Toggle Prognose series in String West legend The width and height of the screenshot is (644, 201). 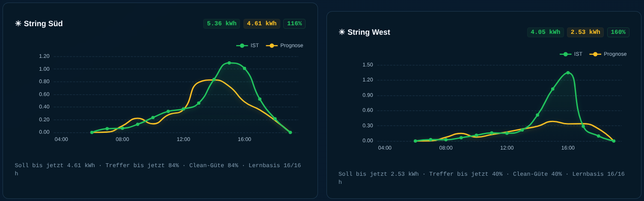608,54
